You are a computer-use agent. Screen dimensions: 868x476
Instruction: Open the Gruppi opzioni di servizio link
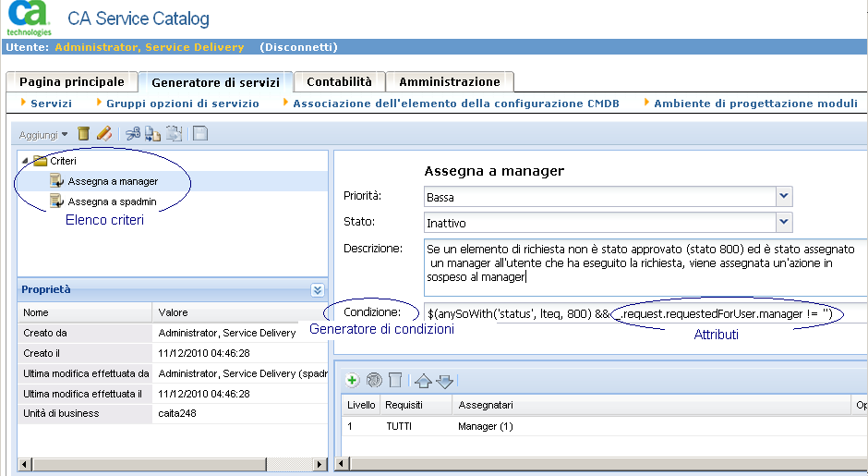point(182,104)
